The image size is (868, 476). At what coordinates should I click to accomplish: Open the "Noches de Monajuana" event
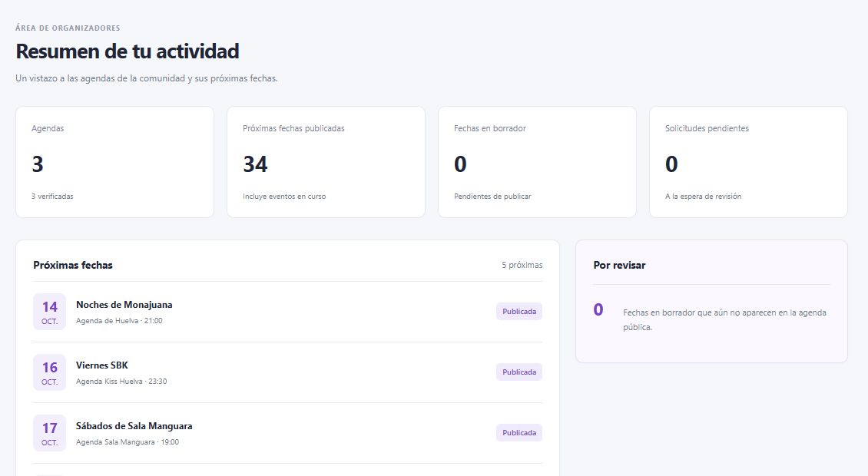[x=124, y=305]
